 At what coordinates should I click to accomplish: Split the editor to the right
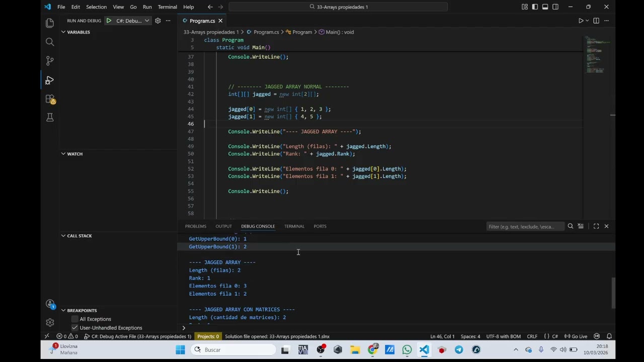596,21
